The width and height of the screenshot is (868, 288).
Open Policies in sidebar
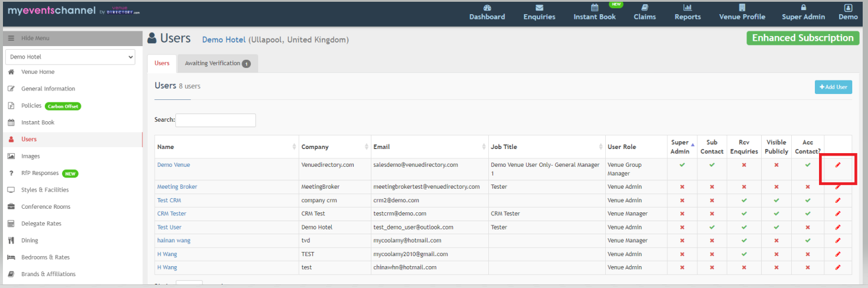(x=31, y=105)
